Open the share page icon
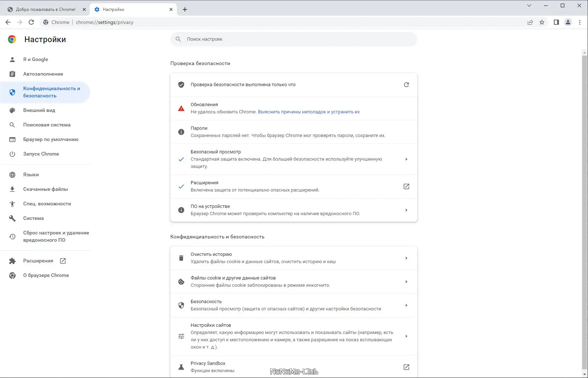 click(530, 22)
